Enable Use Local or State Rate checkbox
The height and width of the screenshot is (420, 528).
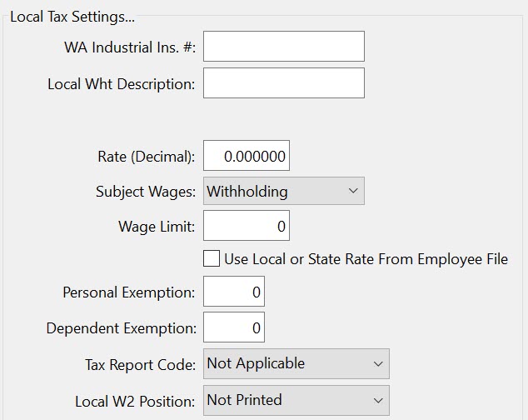(x=212, y=259)
